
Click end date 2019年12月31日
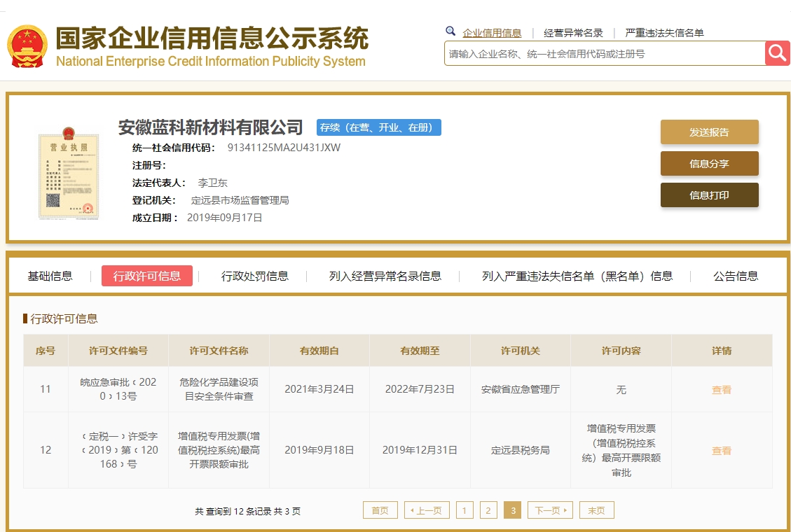[420, 450]
